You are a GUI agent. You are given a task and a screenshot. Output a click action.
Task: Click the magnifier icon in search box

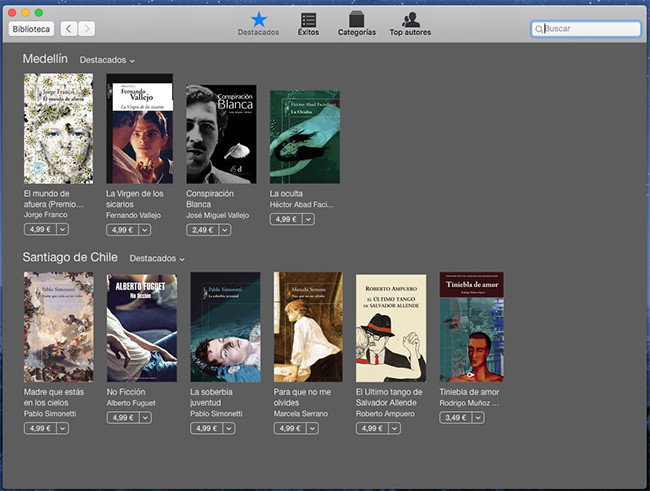538,29
